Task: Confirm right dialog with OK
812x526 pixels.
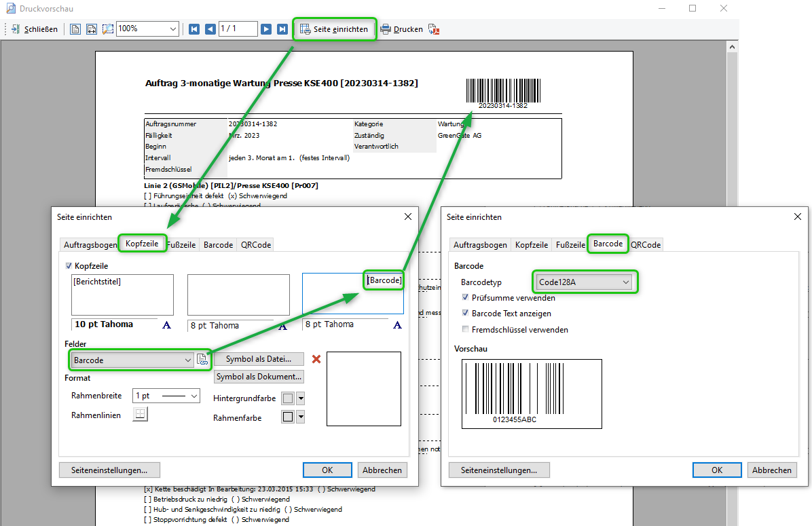Action: click(717, 470)
